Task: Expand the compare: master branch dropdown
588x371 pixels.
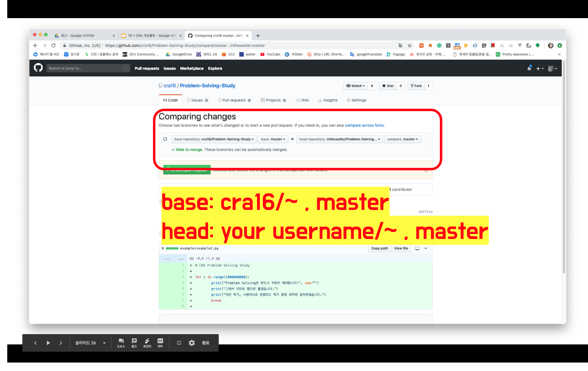Action: pyautogui.click(x=402, y=139)
